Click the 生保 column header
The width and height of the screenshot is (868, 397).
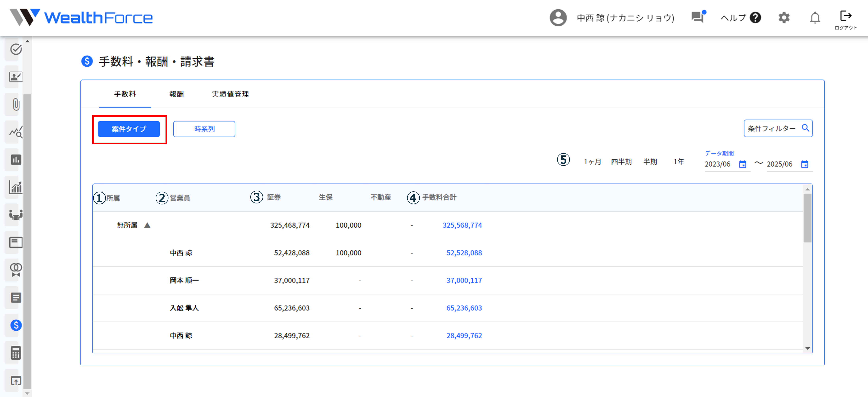click(325, 197)
